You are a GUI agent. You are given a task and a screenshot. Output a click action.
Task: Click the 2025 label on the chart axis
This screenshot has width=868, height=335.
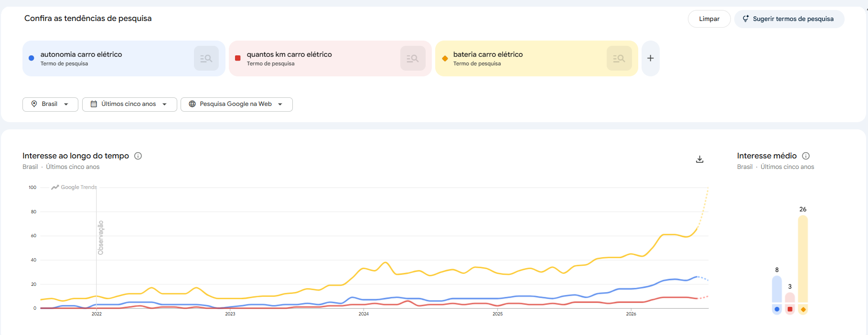click(497, 314)
